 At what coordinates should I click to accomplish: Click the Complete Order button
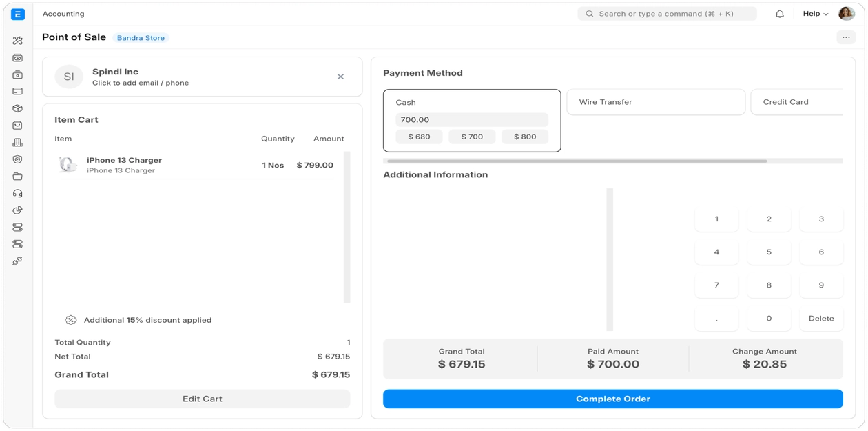[x=612, y=399]
